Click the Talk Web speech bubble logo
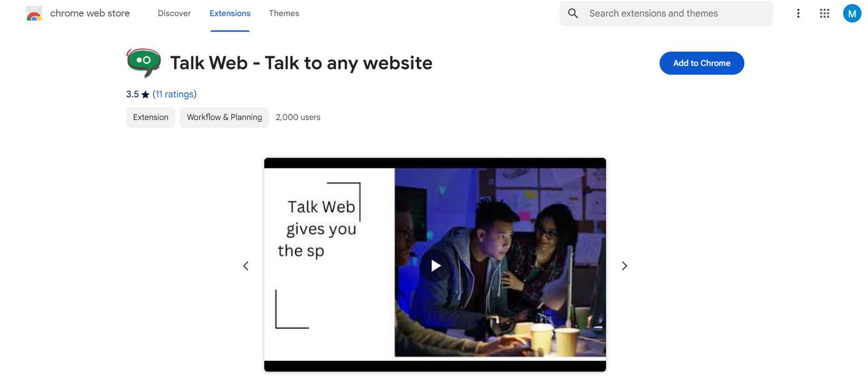This screenshot has width=868, height=390. [x=143, y=62]
